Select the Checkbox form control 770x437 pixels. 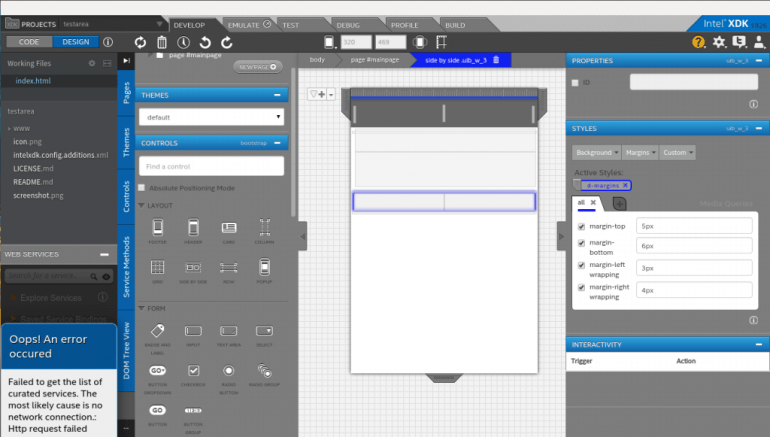coord(193,375)
